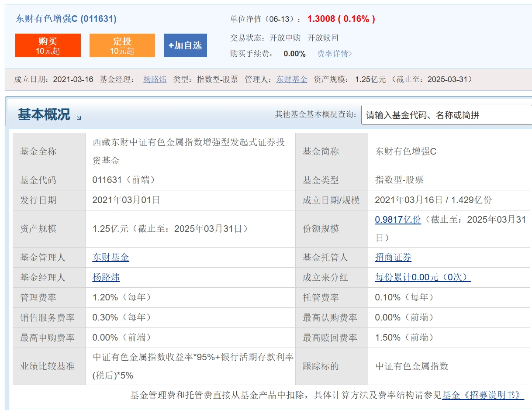Click the 定投 regular investment button
Image resolution: width=532 pixels, height=410 pixels.
122,45
